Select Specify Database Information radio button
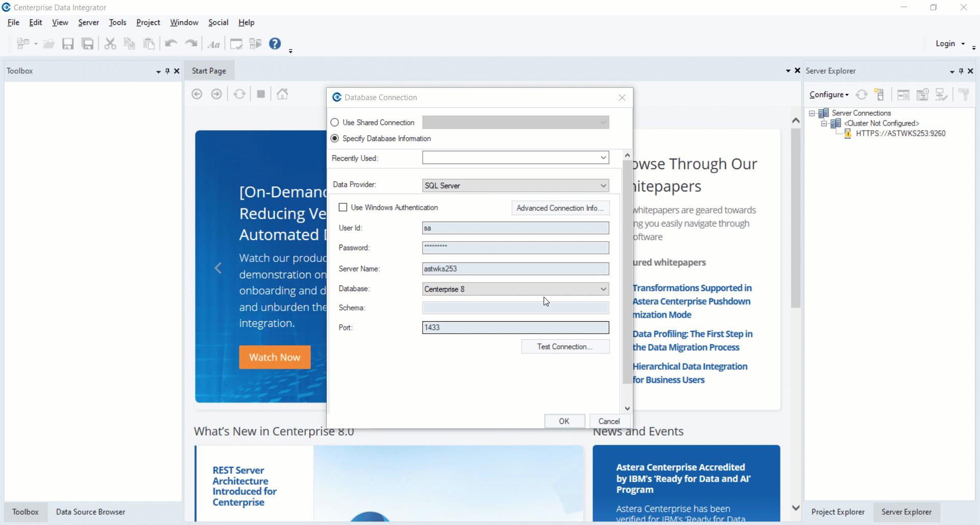 tap(335, 138)
